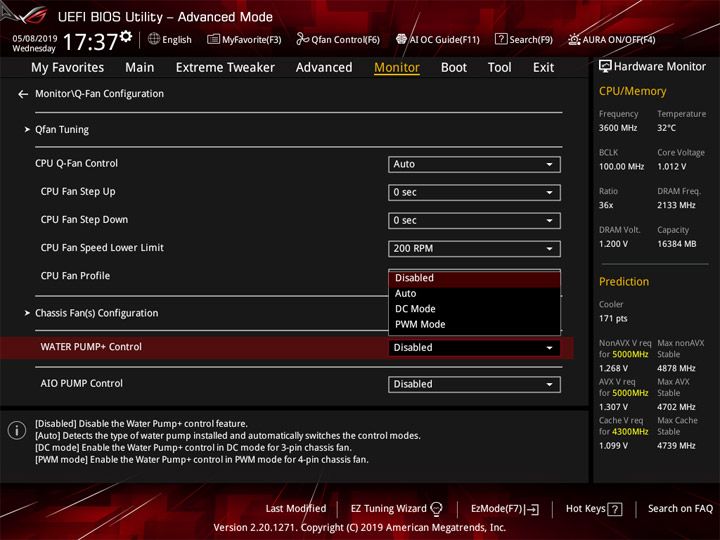The width and height of the screenshot is (720, 540).
Task: Click the 05/08/2019 Wednesday date
Action: click(34, 44)
